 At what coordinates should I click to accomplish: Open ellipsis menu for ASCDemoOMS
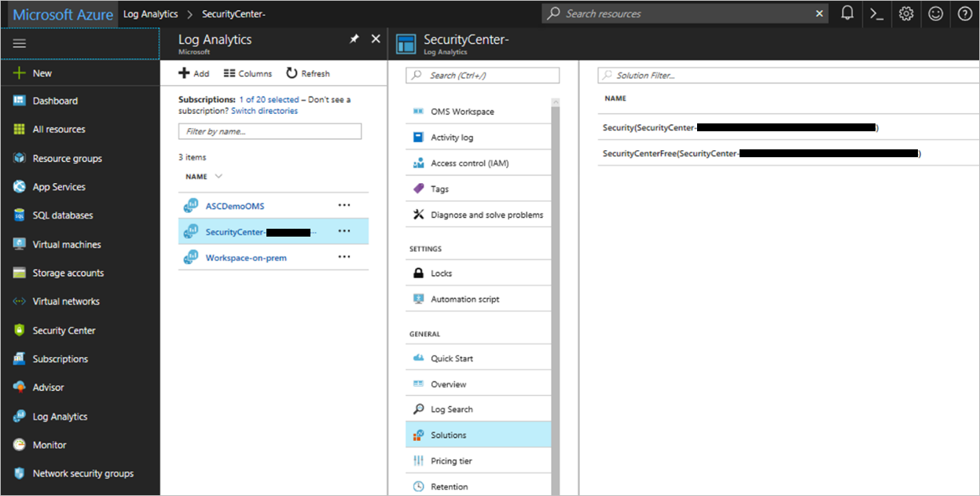[344, 205]
